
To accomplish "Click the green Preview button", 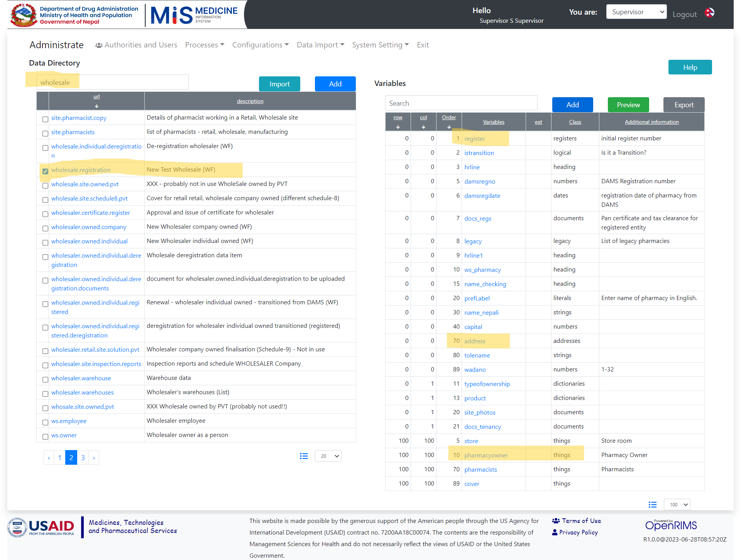I will coord(628,105).
